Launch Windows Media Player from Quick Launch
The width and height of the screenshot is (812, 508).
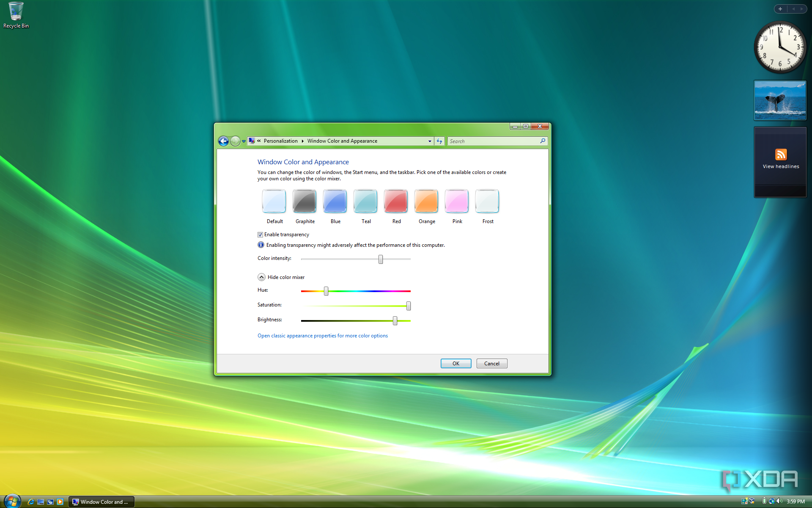[60, 502]
